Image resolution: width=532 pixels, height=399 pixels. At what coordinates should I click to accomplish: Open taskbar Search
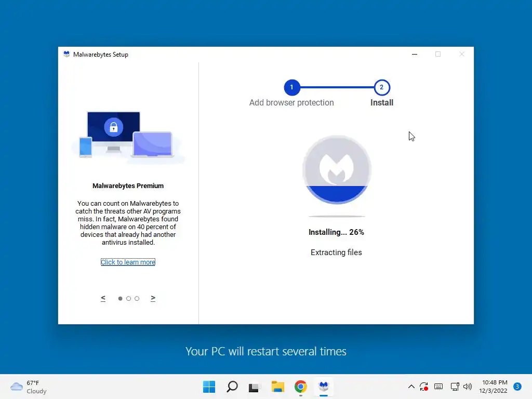[x=232, y=387]
